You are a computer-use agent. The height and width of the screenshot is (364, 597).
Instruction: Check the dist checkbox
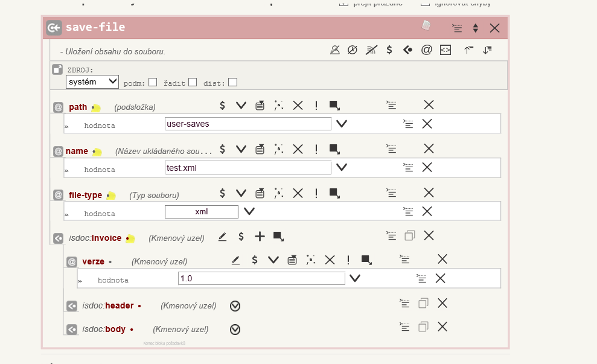click(232, 82)
